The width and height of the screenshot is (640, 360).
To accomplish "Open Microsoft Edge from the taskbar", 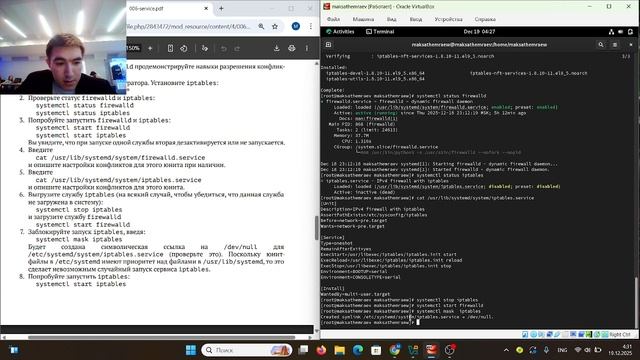I will pyautogui.click(x=358, y=350).
